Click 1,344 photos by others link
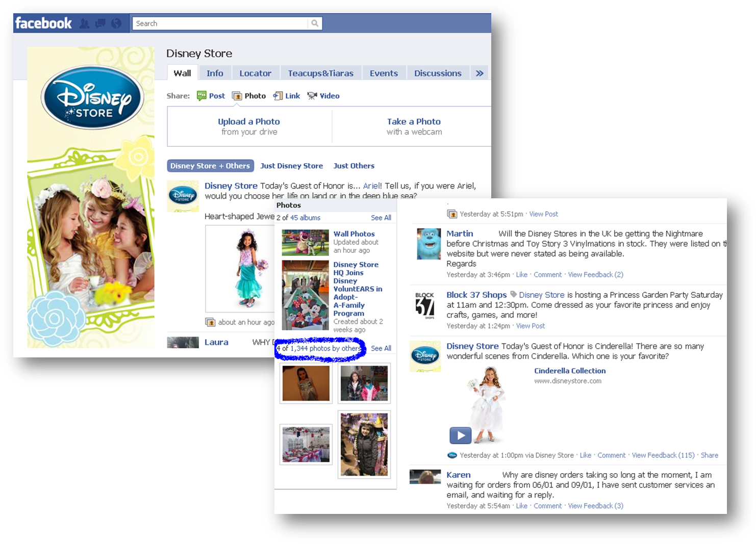The width and height of the screenshot is (756, 544). click(x=326, y=348)
